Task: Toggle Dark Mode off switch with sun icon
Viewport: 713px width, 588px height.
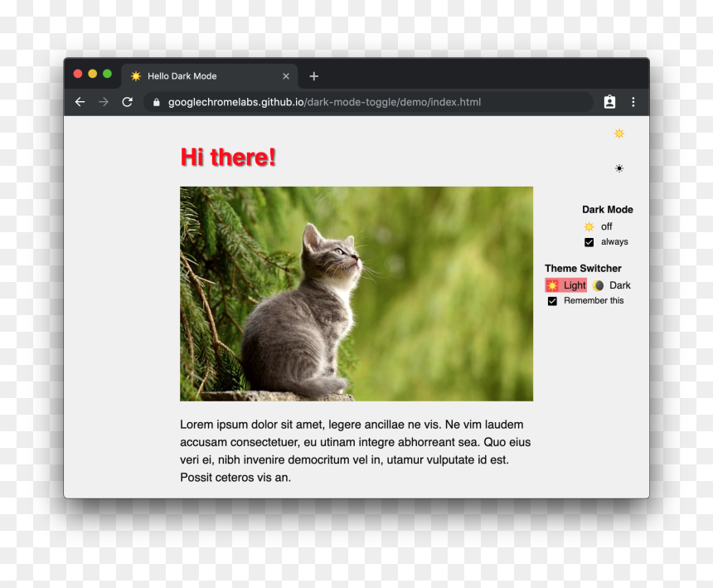Action: coord(598,226)
